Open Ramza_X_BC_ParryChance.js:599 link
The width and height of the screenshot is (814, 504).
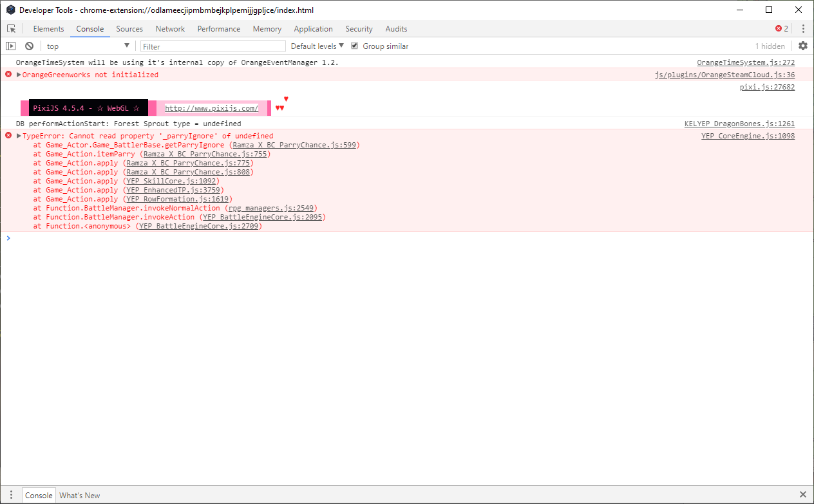294,145
